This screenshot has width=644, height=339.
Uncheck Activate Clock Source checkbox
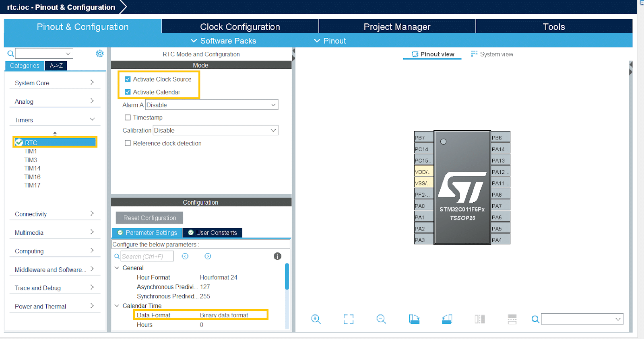(x=128, y=79)
